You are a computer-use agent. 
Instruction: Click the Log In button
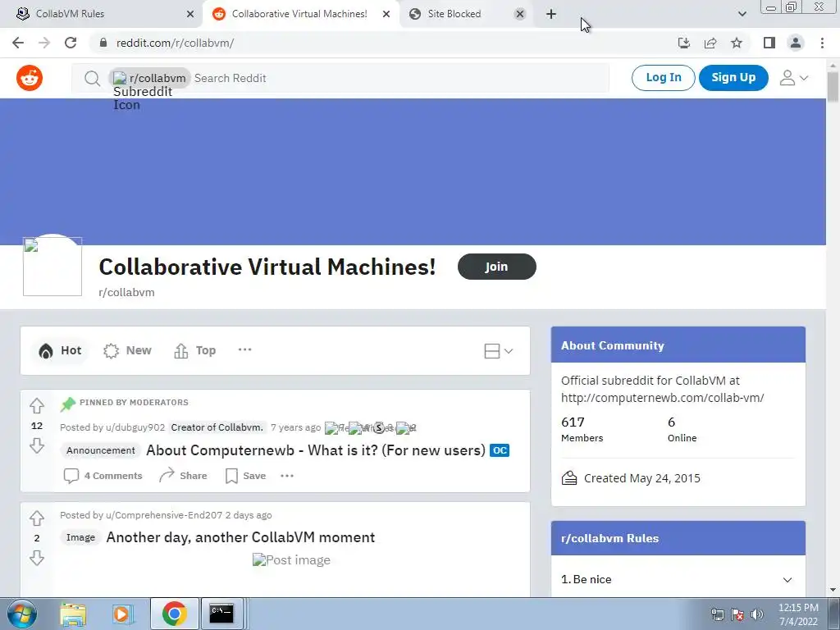(663, 78)
